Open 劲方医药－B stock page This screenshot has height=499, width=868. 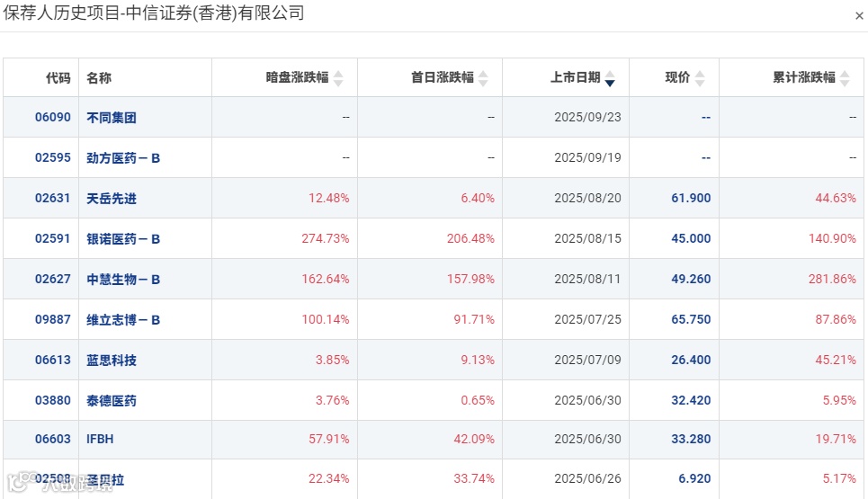click(x=123, y=158)
